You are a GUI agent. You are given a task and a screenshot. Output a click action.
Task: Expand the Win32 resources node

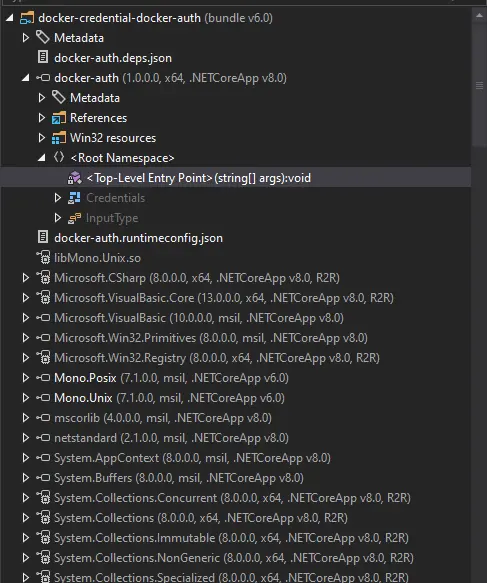pyautogui.click(x=42, y=138)
